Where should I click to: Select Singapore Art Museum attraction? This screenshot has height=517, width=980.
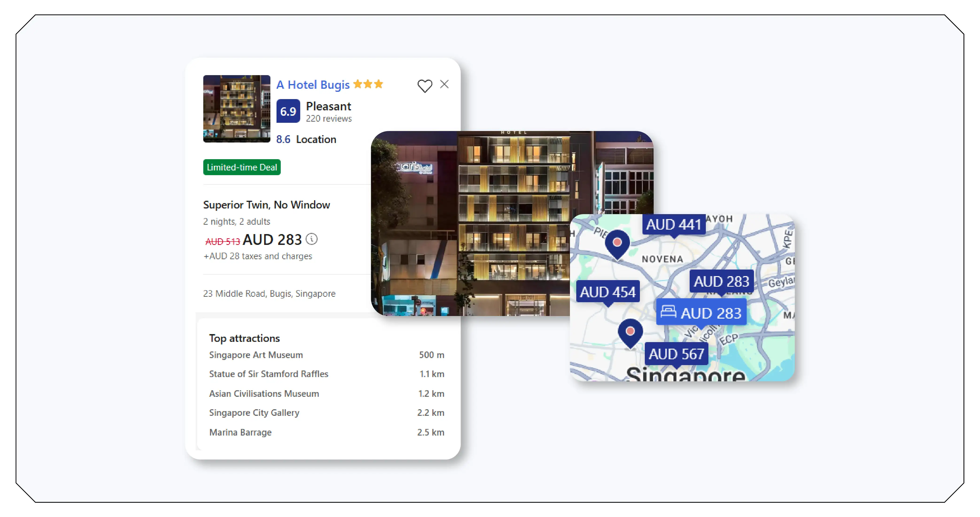click(256, 355)
